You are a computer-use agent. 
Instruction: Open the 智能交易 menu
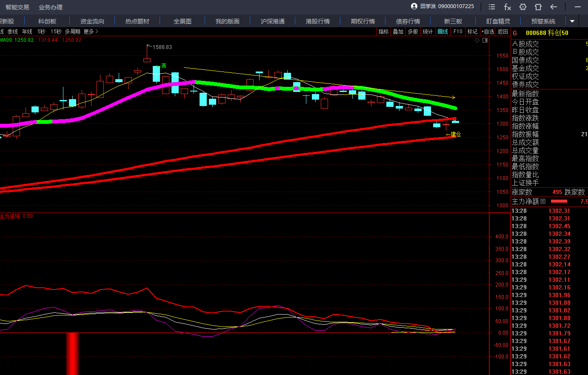(x=17, y=7)
